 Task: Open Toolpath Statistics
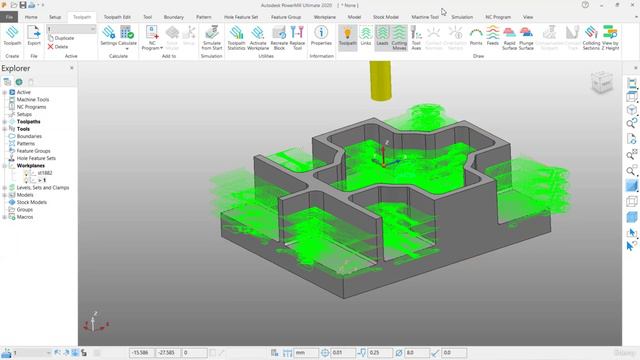point(236,38)
